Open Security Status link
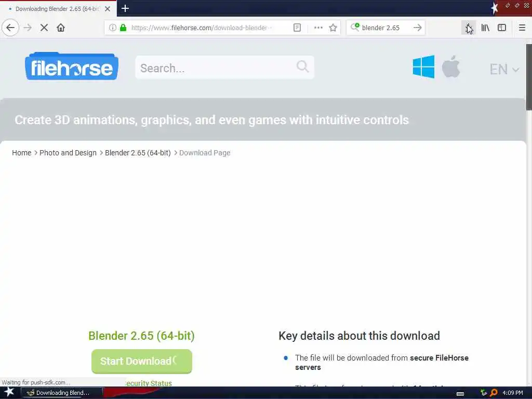 tap(149, 383)
